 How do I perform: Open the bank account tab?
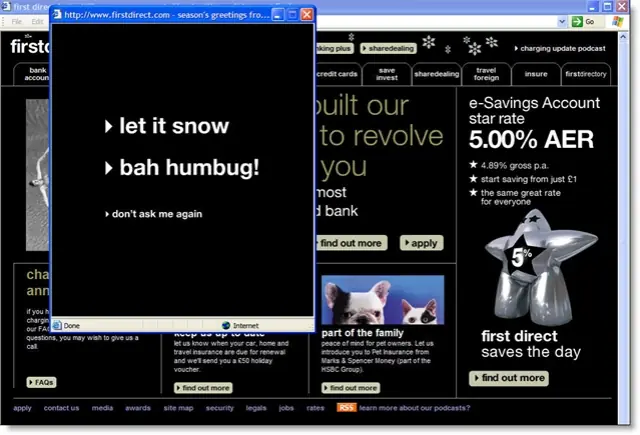pos(32,74)
